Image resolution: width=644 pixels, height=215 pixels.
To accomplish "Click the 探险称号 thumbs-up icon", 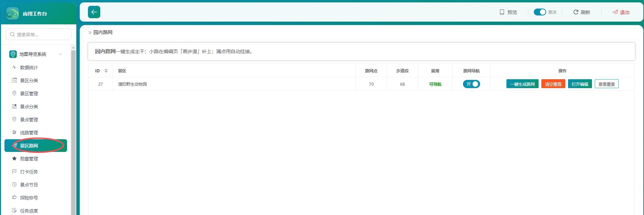I will 14,198.
